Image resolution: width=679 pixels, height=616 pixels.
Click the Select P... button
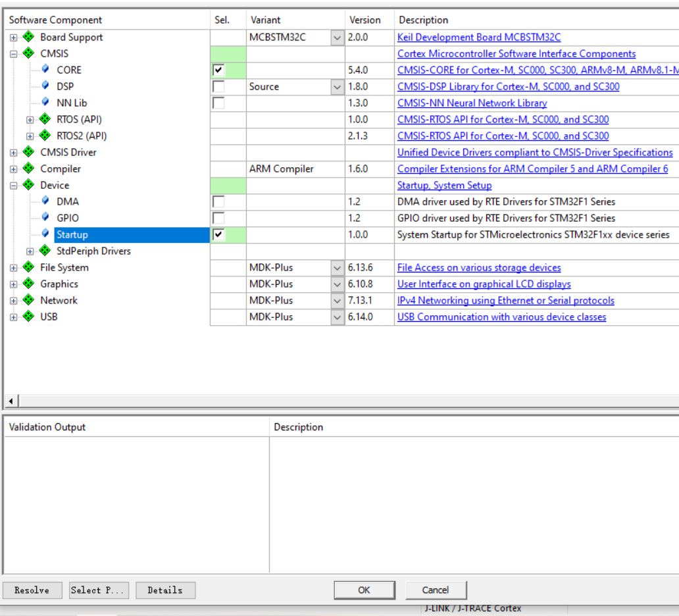99,590
